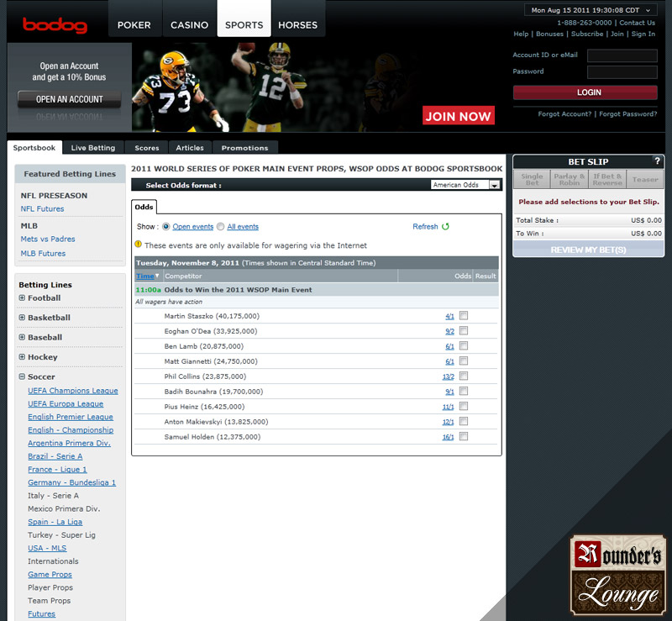Select the Single Bet tab
672x621 pixels.
532,179
